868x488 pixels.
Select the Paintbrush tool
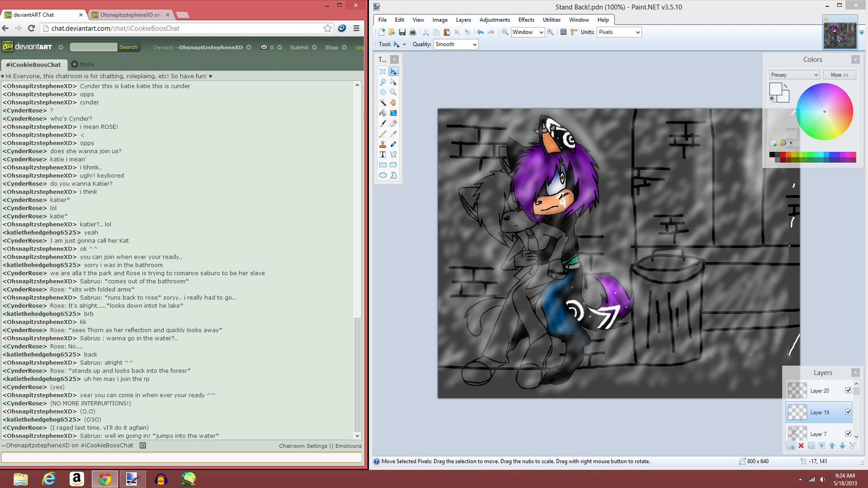tap(382, 123)
